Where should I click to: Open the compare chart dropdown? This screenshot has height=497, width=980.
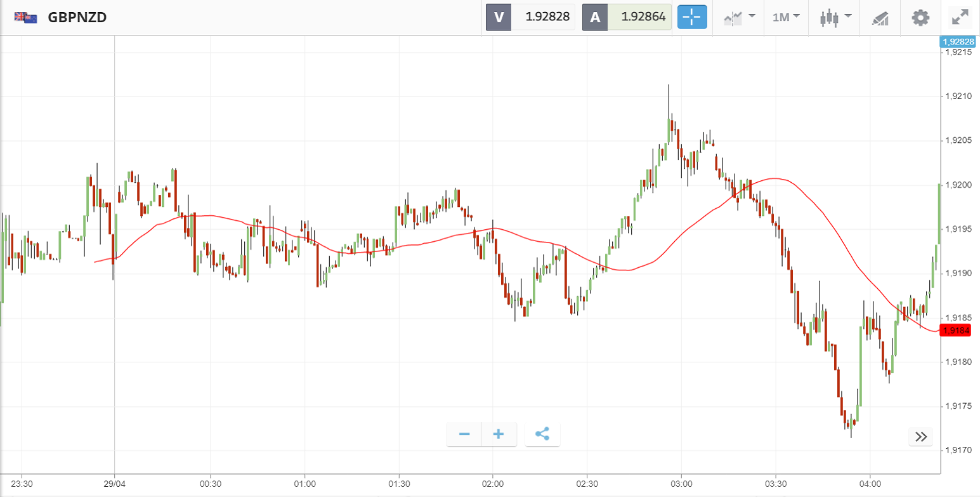tap(739, 17)
